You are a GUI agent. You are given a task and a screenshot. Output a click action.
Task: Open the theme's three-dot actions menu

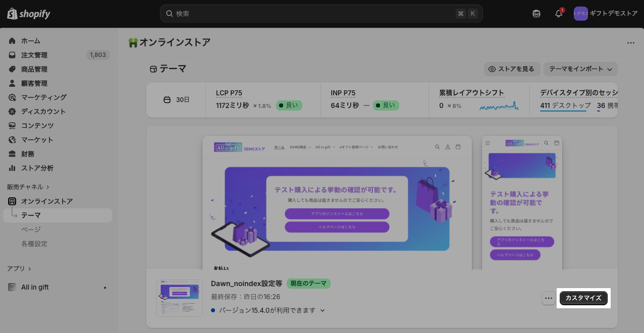[548, 298]
